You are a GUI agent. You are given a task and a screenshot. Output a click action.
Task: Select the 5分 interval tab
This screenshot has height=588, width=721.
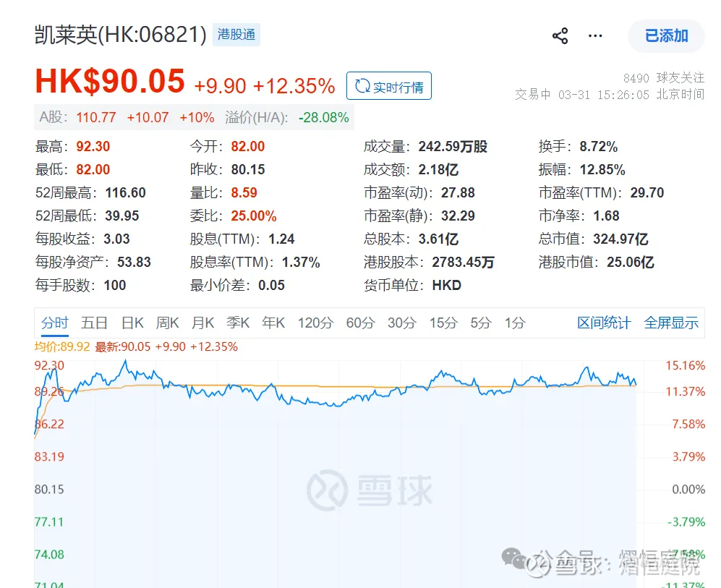pos(480,323)
